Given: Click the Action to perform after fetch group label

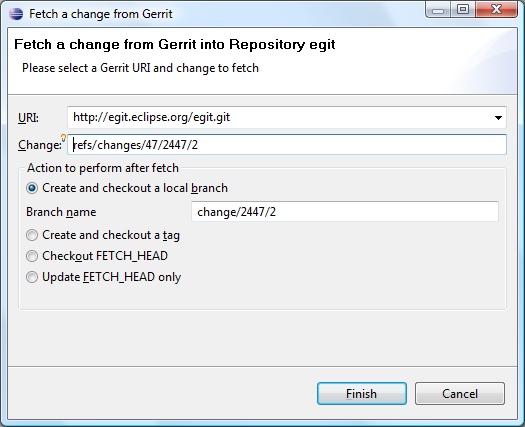Looking at the screenshot, I should 103,168.
